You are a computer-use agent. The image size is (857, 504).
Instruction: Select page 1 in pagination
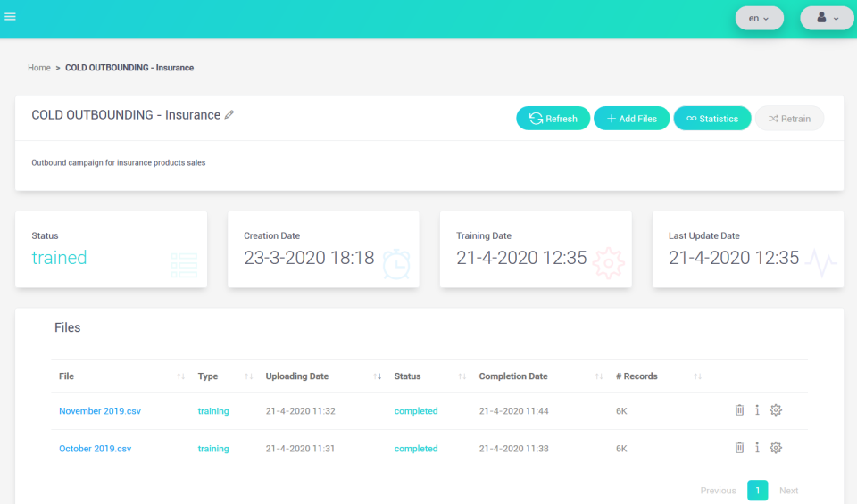click(758, 491)
